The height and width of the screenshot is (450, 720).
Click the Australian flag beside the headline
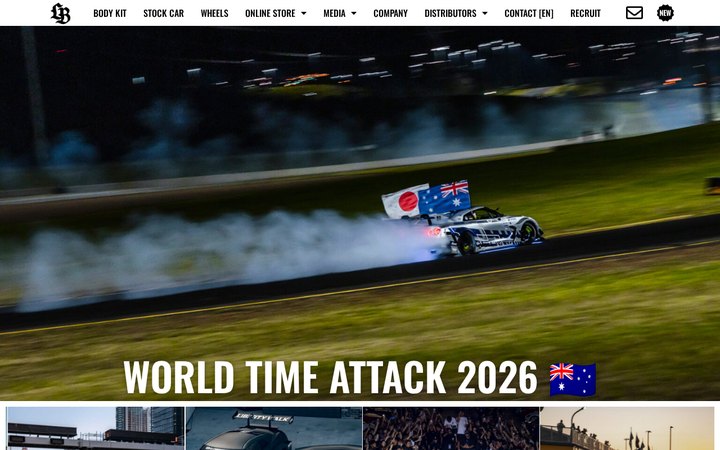point(573,379)
